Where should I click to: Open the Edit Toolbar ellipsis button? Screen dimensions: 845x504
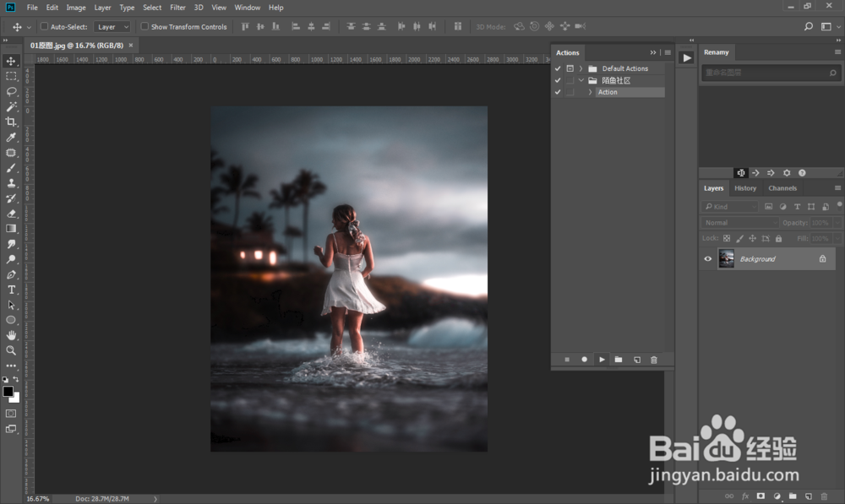(11, 366)
